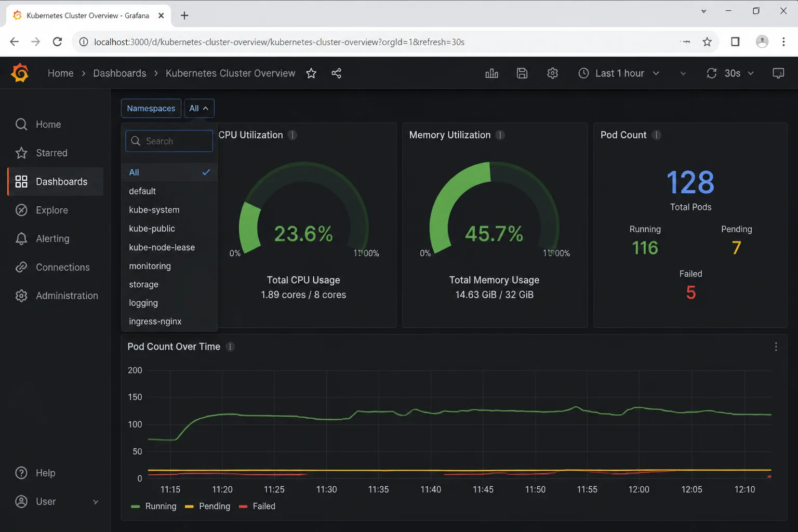Toggle Pending series in legend
The height and width of the screenshot is (532, 798).
(x=208, y=506)
